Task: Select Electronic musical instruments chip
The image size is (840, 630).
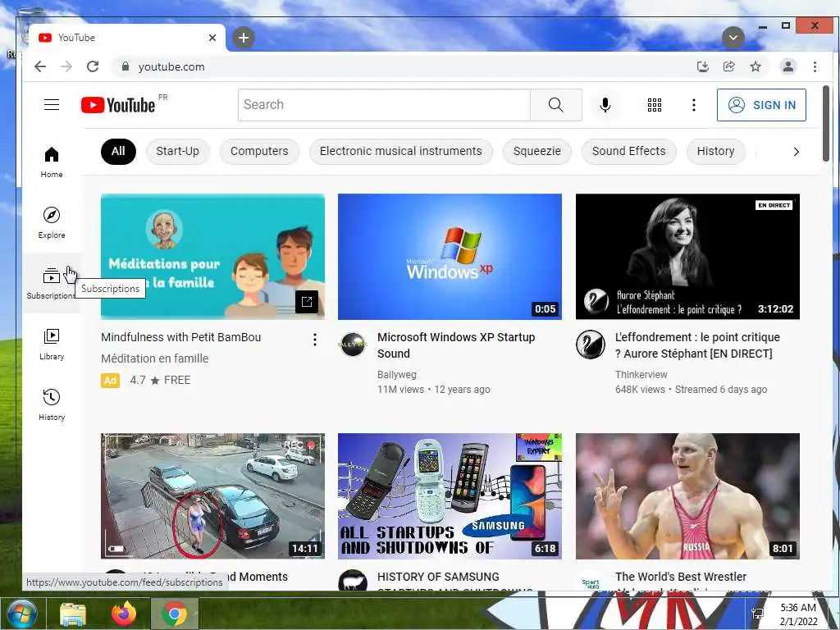Action: (400, 151)
